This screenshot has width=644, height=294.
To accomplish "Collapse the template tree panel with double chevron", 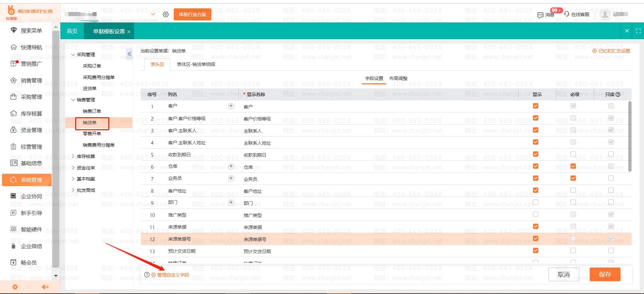I will [129, 54].
